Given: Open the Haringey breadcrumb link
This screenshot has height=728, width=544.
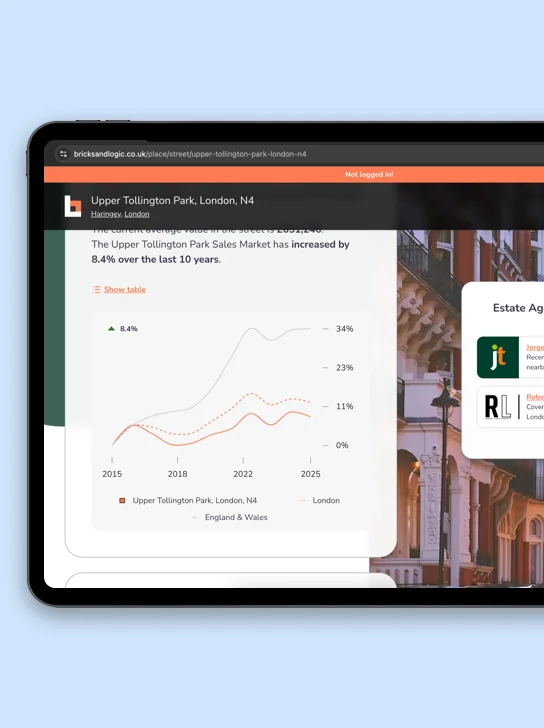Looking at the screenshot, I should click(106, 214).
